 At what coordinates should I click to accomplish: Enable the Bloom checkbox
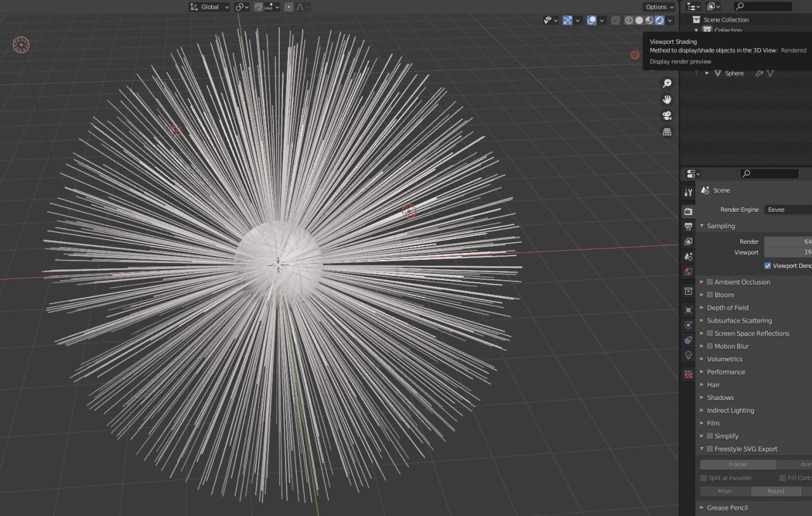point(710,295)
